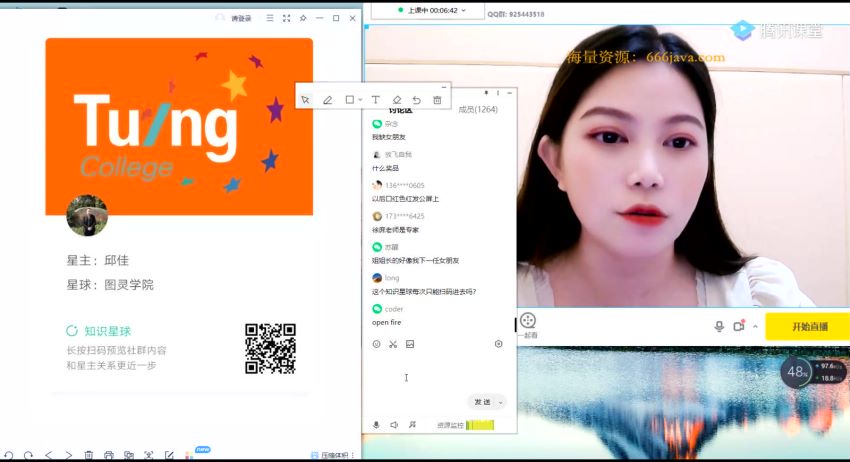Select the eraser tool
Viewport: 850px width, 462px height.
point(397,100)
